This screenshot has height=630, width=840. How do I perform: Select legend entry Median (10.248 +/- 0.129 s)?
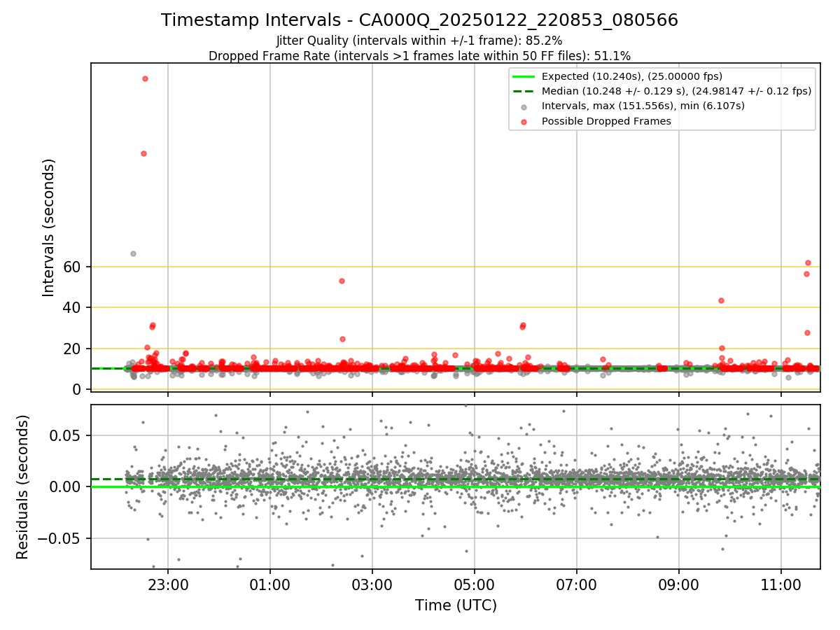coord(676,91)
